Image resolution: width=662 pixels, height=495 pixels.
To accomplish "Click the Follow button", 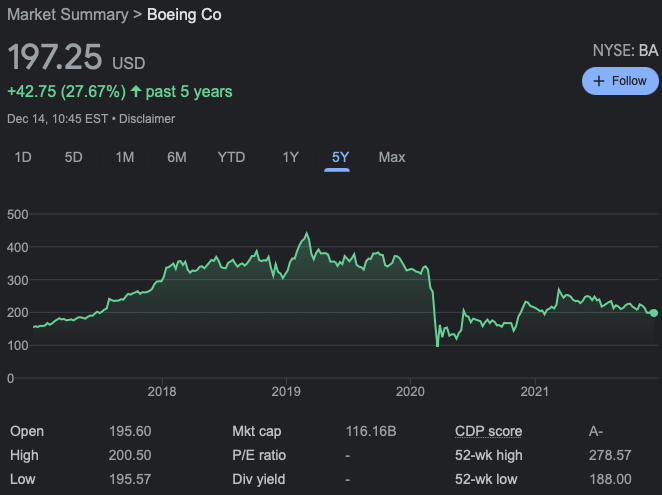I will tap(620, 81).
